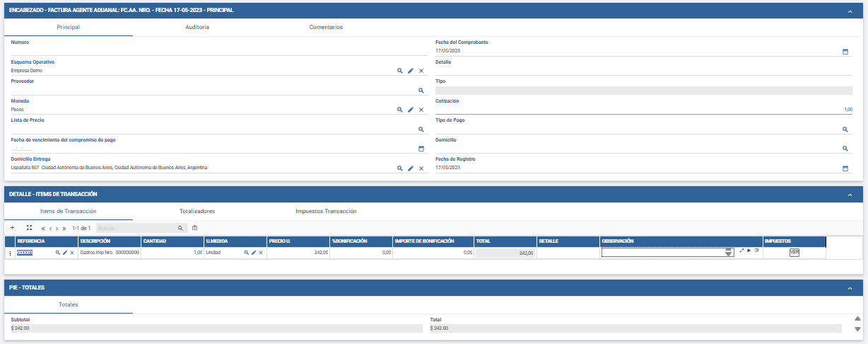Open row menu for item 000001

coord(10,253)
